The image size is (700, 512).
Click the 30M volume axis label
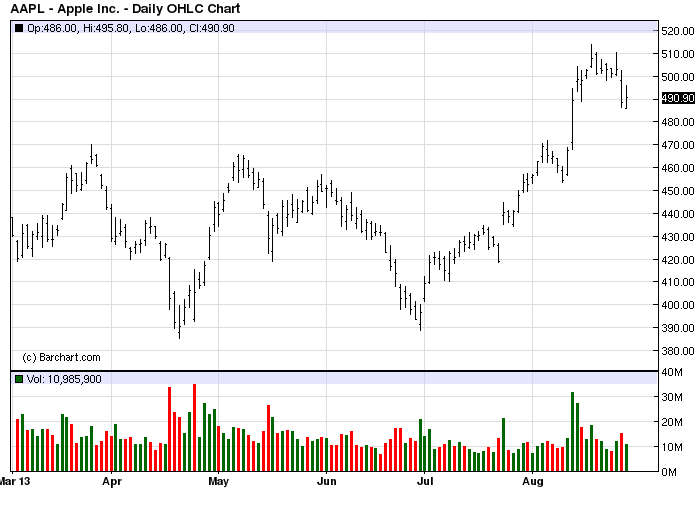(x=672, y=397)
